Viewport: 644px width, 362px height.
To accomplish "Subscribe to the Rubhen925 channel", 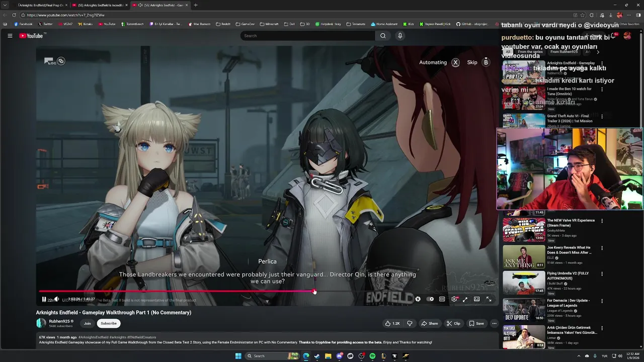I will coord(109,323).
